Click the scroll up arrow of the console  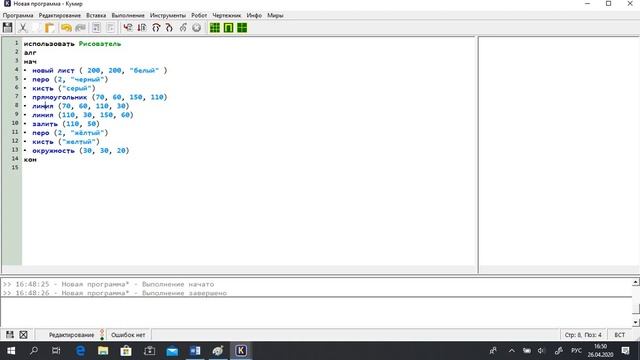(x=636, y=282)
